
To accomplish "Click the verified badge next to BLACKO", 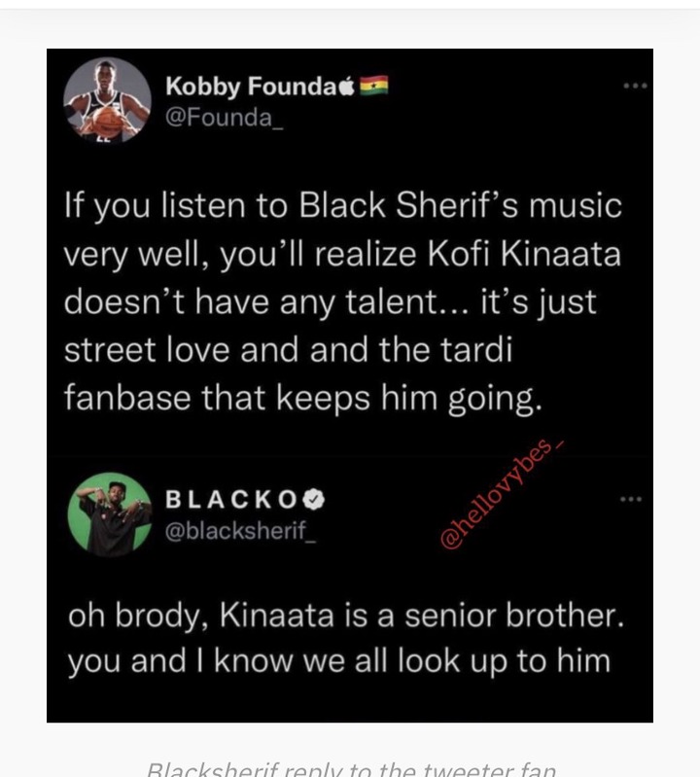I will (x=314, y=499).
